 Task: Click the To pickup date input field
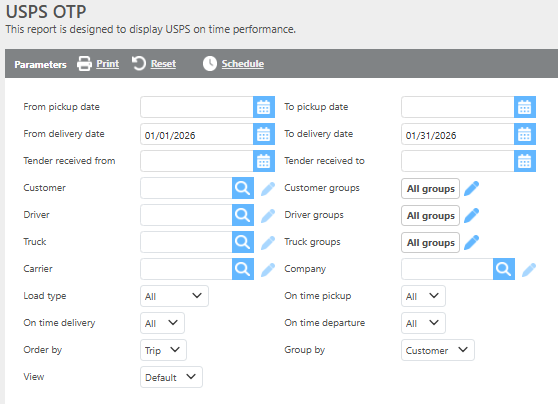458,107
